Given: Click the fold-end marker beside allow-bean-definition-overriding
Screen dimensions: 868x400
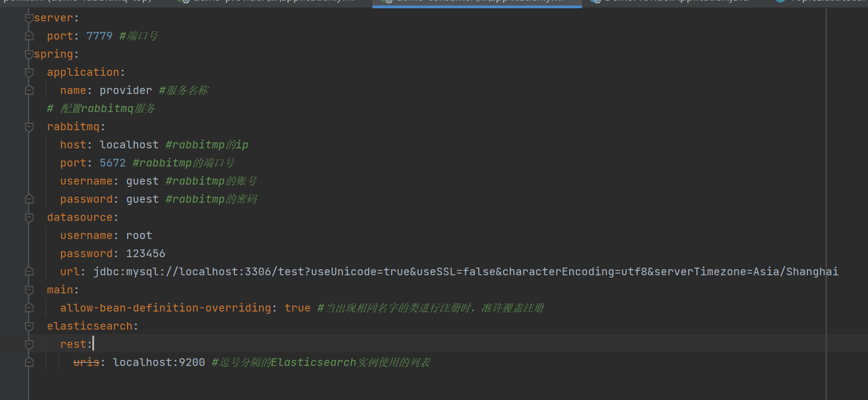Looking at the screenshot, I should click(x=29, y=308).
